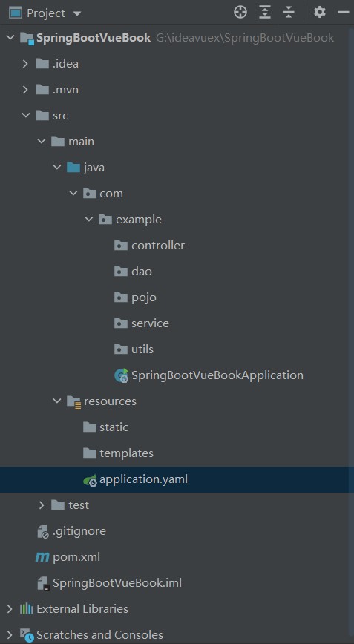Viewport: 354px width, 644px height.
Task: Click the SpringBootVueBook module folder icon
Action: coord(27,39)
